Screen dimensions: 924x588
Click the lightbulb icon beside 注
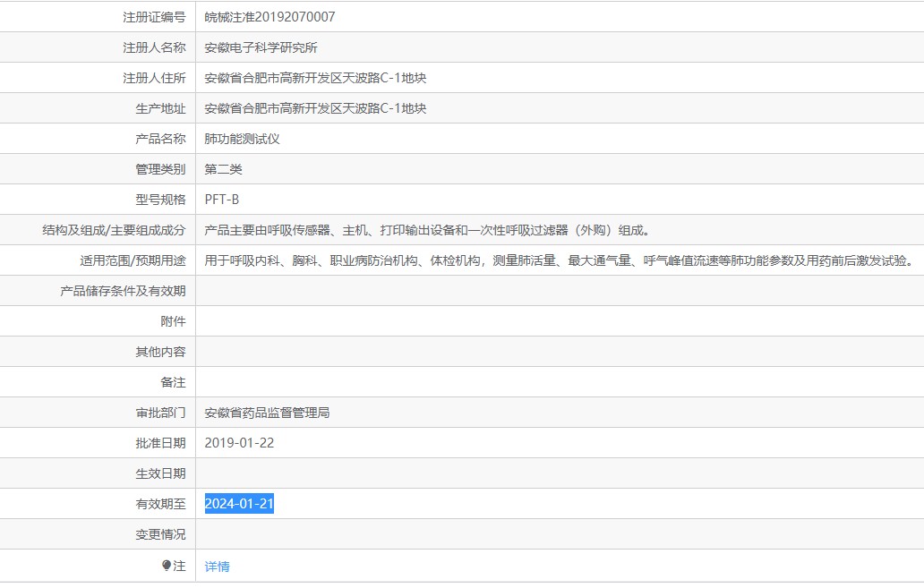click(167, 565)
